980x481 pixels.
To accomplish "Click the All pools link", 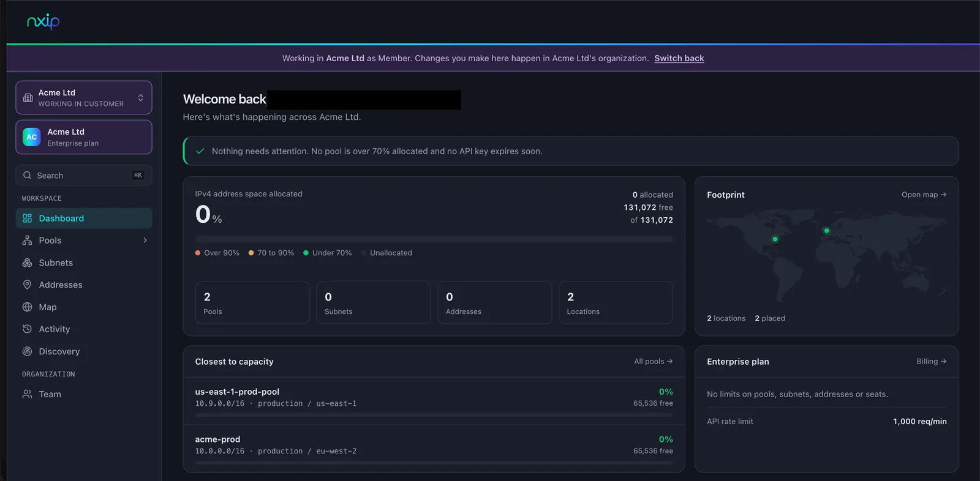I will pyautogui.click(x=654, y=362).
